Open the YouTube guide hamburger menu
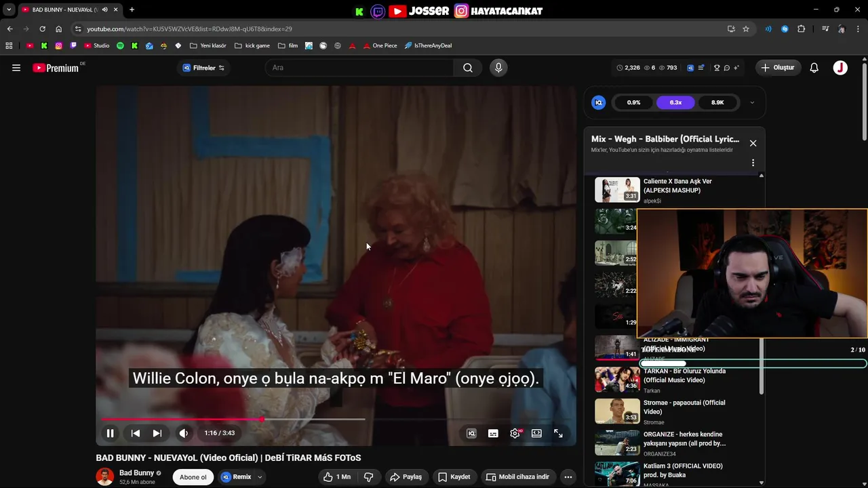Viewport: 868px width, 488px height. [x=16, y=68]
